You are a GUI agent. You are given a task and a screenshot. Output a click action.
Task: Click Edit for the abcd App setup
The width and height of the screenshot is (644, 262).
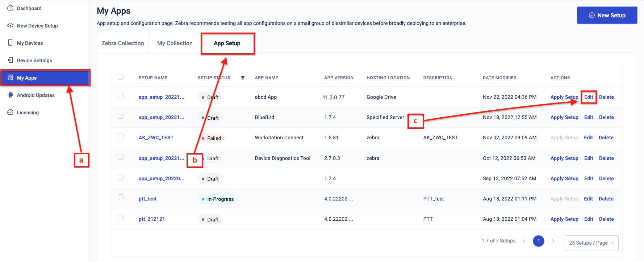click(x=589, y=97)
